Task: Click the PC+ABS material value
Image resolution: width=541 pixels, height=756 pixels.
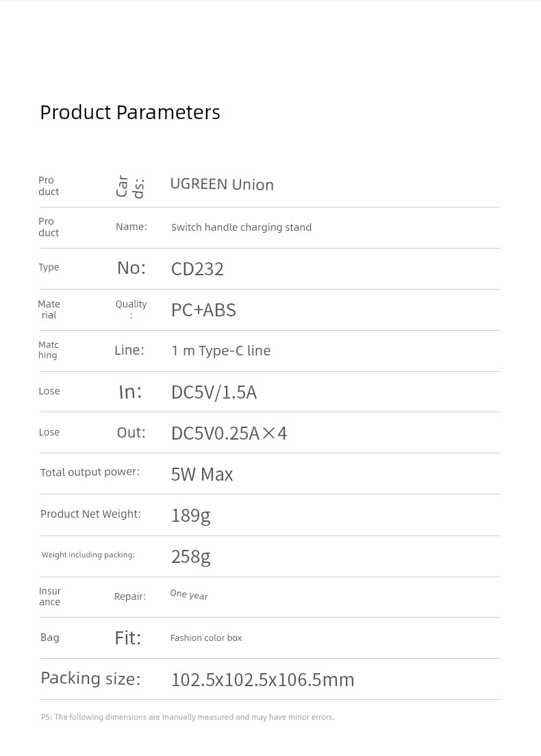Action: pyautogui.click(x=203, y=310)
